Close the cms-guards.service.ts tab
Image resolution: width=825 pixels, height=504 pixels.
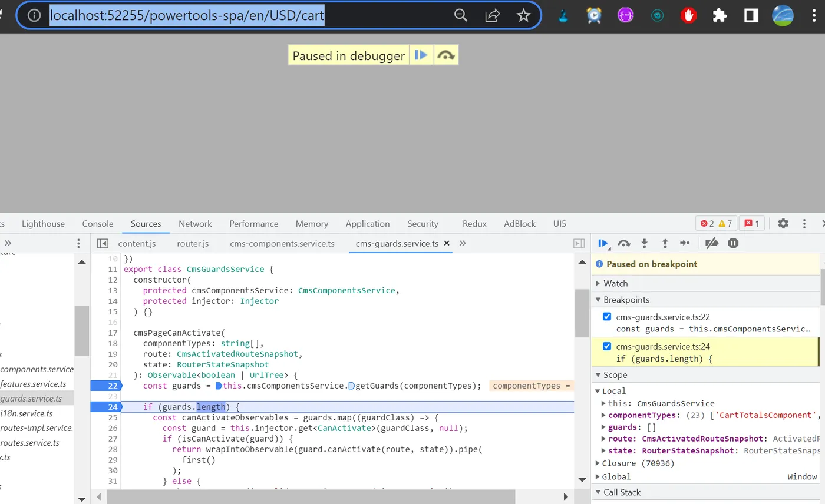[x=446, y=243]
